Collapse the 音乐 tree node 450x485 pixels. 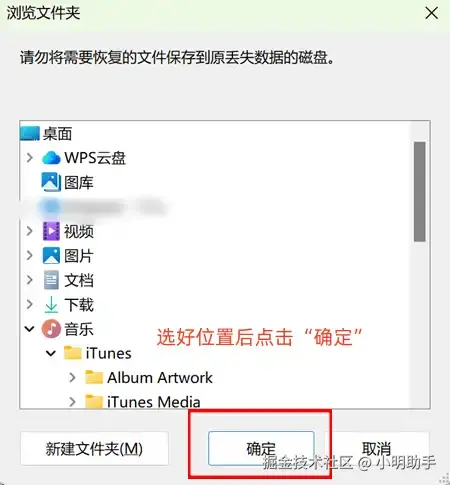point(30,329)
